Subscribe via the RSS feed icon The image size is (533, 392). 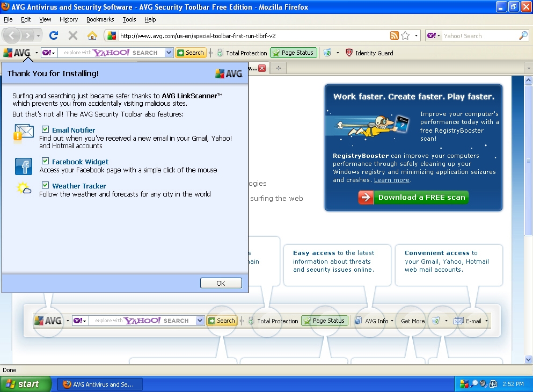(x=395, y=35)
